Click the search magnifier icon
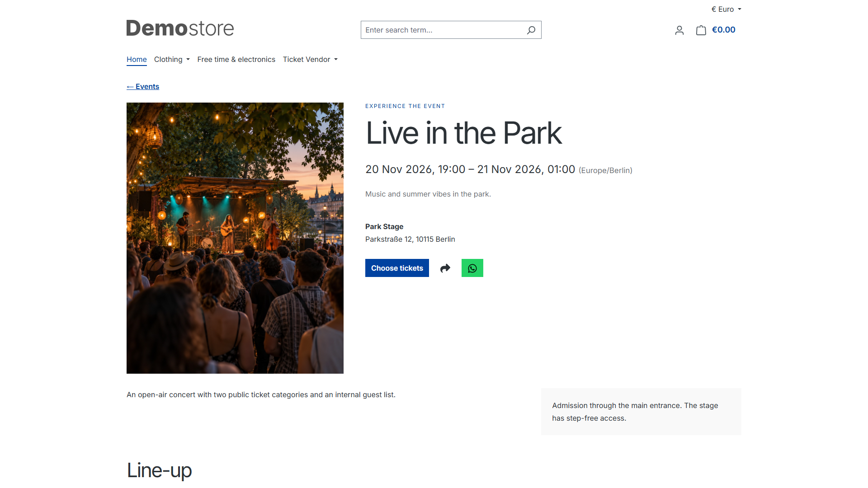868x488 pixels. tap(531, 30)
